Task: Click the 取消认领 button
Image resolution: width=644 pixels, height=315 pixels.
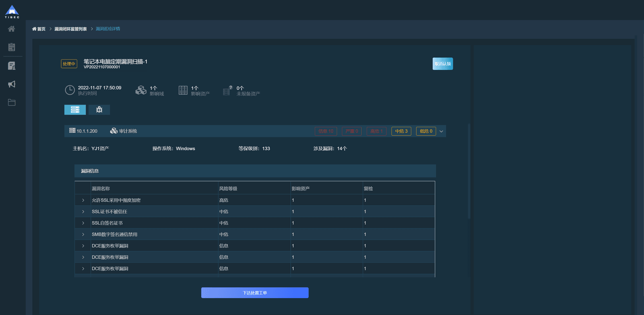Action: 443,64
